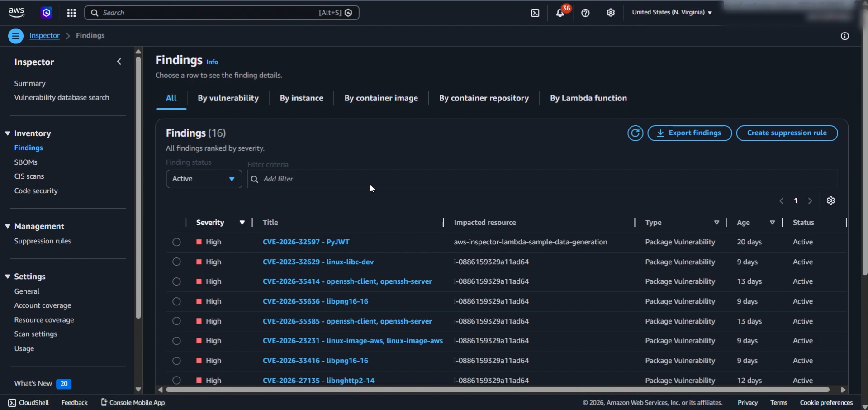Open the Info link beside Findings heading

coord(212,62)
